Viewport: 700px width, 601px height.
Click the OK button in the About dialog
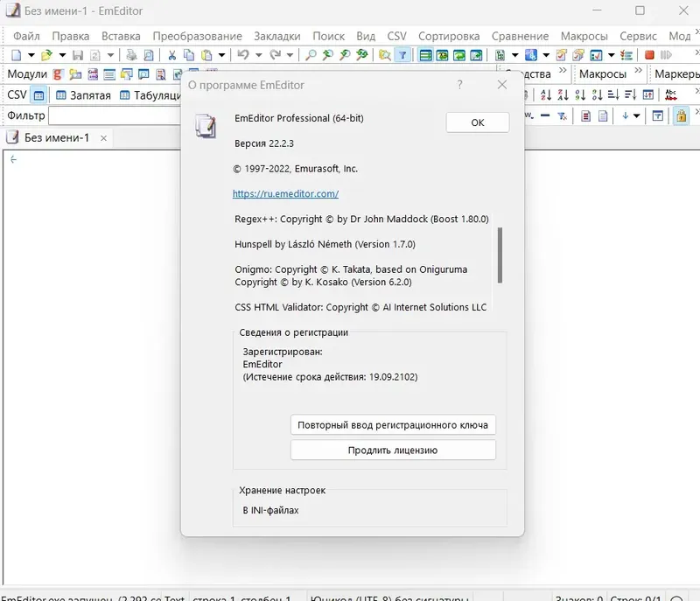click(x=477, y=122)
